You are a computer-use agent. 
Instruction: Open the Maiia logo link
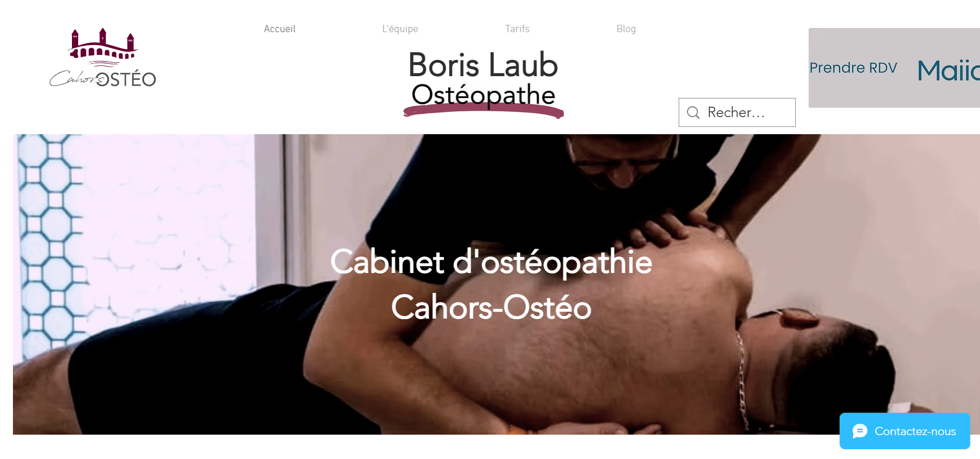click(x=948, y=70)
